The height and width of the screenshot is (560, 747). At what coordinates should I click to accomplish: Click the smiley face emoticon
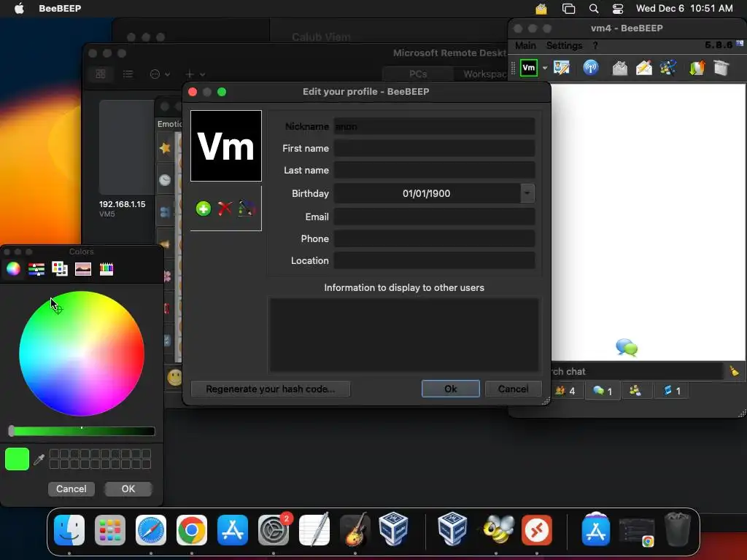(x=174, y=378)
